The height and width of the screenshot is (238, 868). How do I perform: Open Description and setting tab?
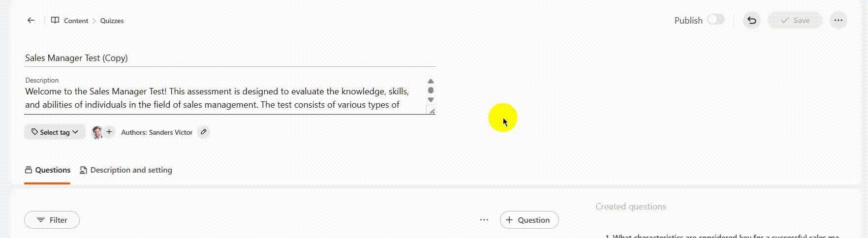tap(126, 170)
